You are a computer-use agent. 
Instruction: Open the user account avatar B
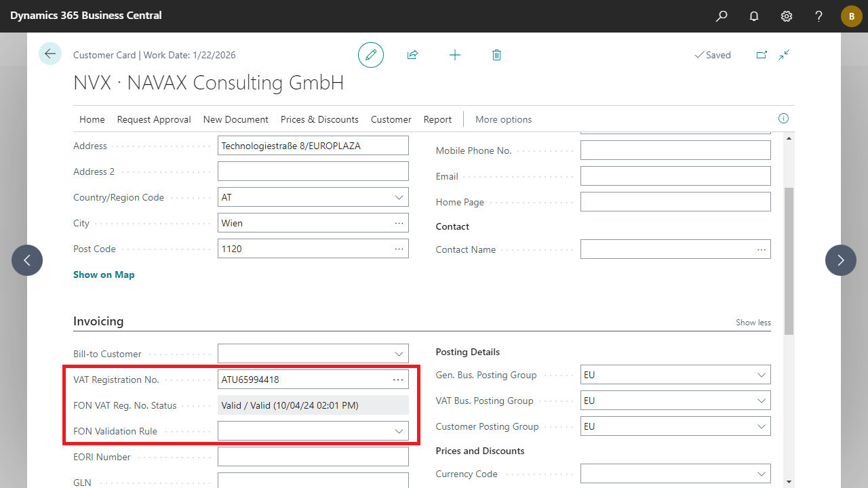point(852,16)
